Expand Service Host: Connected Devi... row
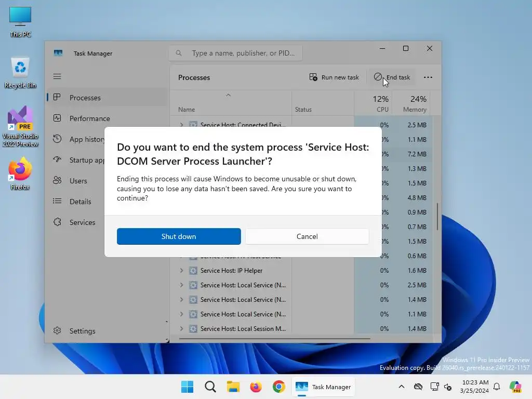 point(181,125)
